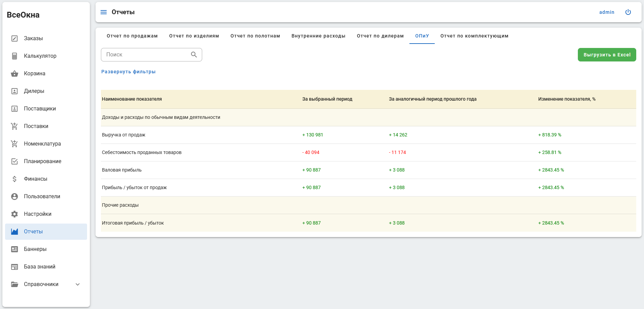Click the + 14 262 value
Viewport: 644px width, 309px height.
tap(398, 135)
